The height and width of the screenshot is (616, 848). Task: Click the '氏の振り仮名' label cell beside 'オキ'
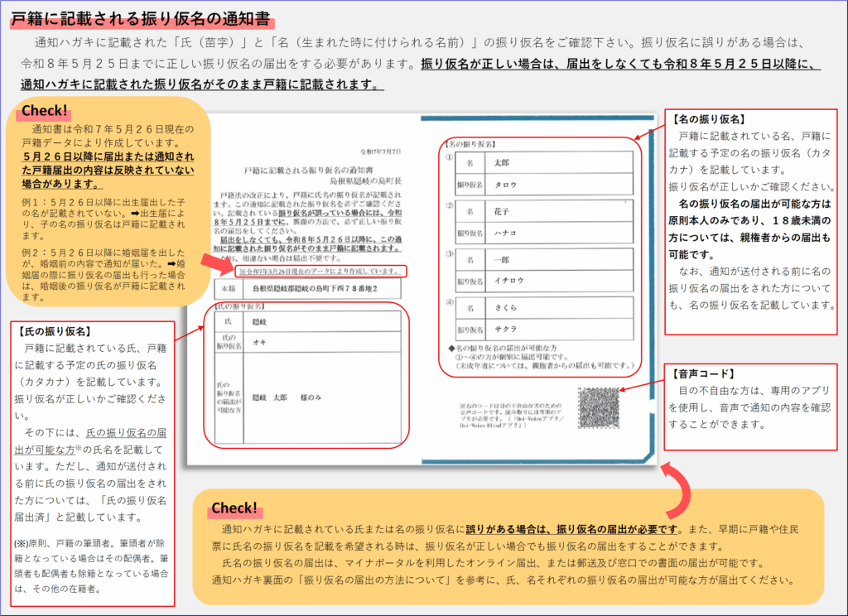click(x=229, y=342)
